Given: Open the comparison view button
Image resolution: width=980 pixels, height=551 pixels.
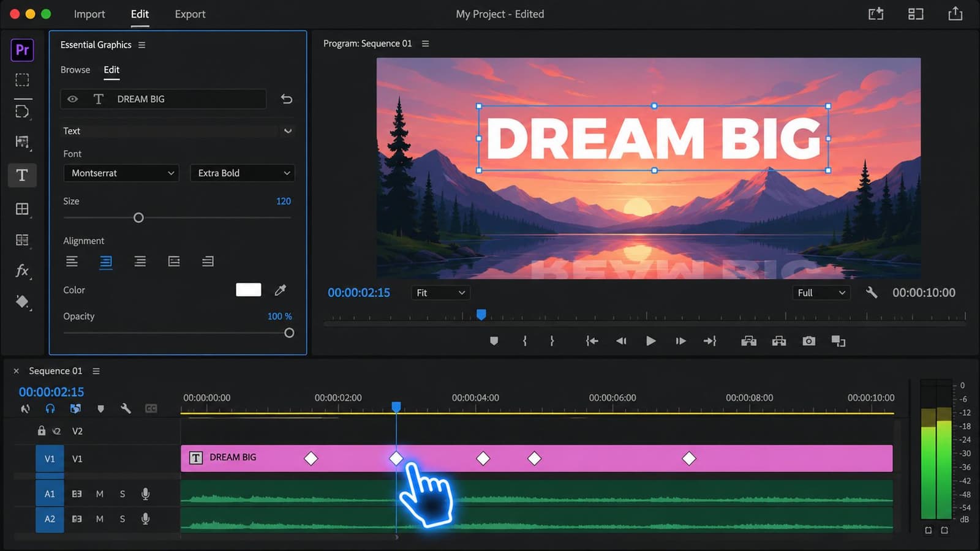Looking at the screenshot, I should click(839, 341).
